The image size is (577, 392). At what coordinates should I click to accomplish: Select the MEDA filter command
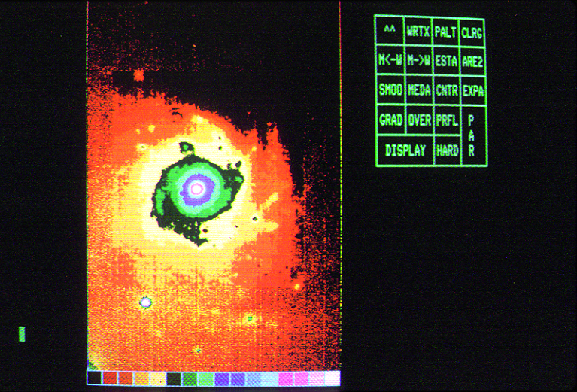click(418, 90)
